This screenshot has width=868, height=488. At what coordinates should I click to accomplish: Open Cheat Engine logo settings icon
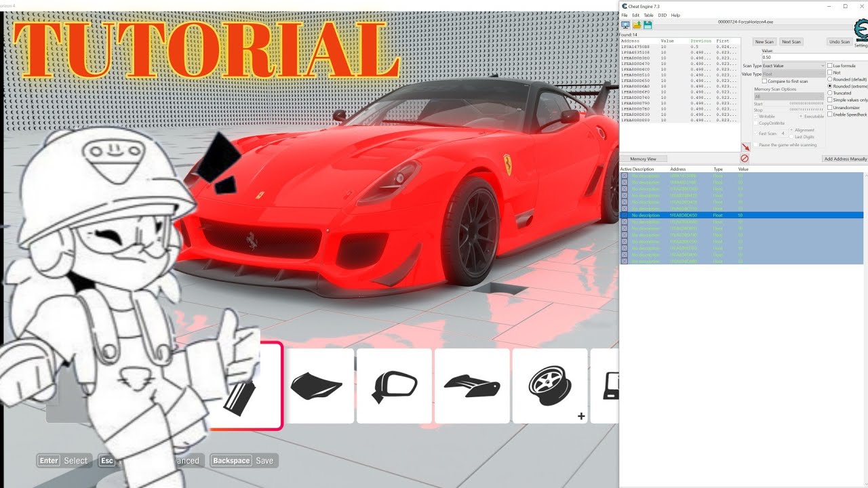pos(861,31)
